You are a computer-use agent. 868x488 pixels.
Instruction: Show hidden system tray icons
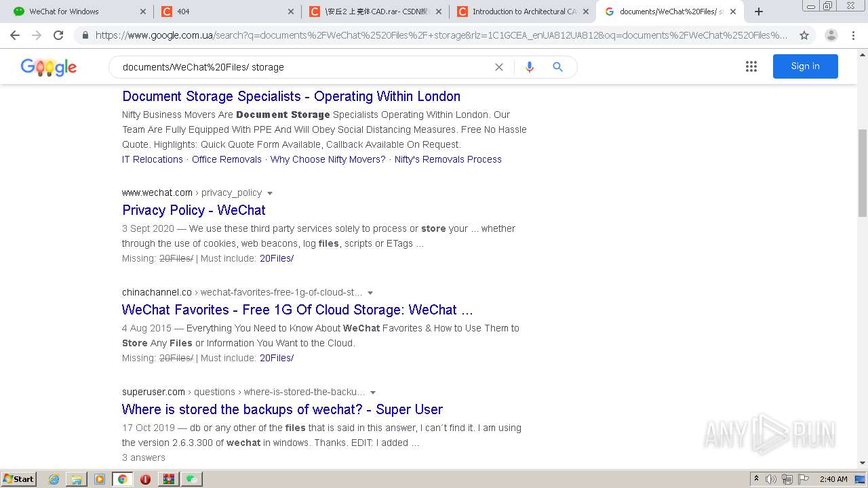(x=756, y=479)
